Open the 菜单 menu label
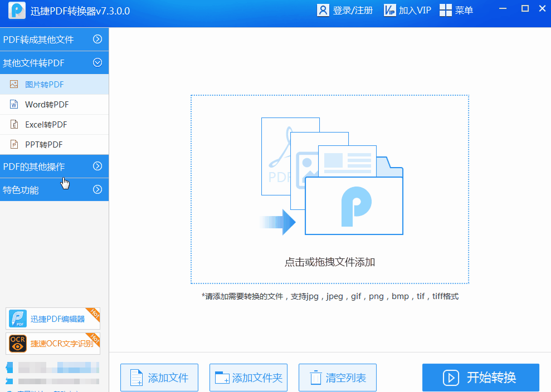The width and height of the screenshot is (551, 392). pos(464,11)
